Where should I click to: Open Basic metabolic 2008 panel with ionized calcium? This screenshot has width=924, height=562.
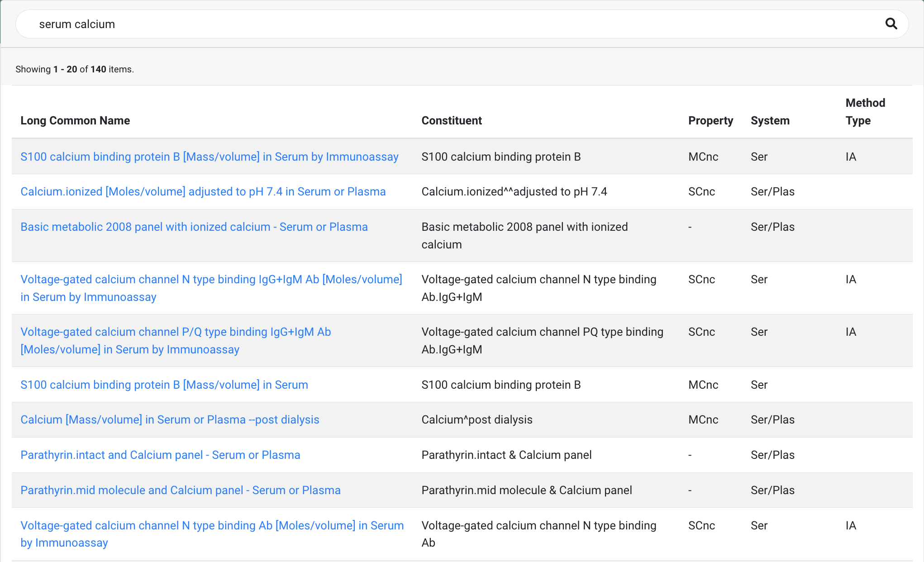(x=194, y=227)
